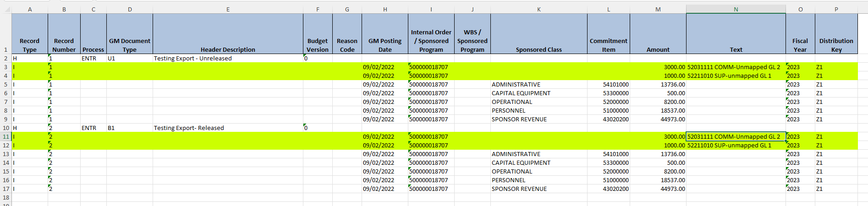Viewport: 868px width, 206px height.
Task: Select column N header letter
Action: tap(736, 9)
